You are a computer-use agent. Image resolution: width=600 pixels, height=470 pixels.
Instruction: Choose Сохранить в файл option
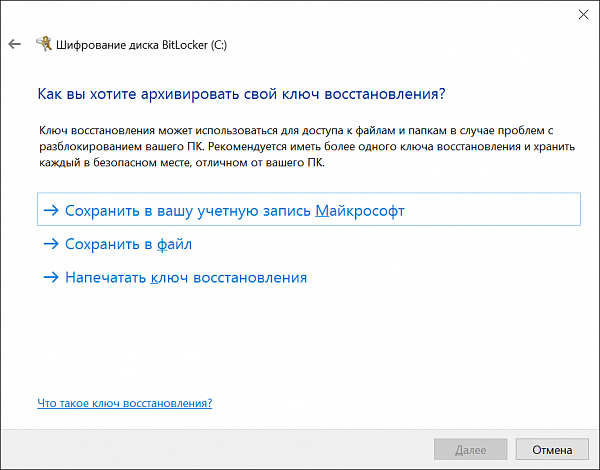point(117,244)
